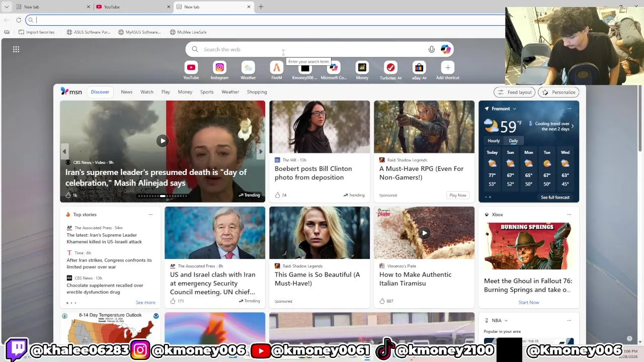The width and height of the screenshot is (644, 362).
Task: Open more options on the weather card
Action: click(569, 109)
